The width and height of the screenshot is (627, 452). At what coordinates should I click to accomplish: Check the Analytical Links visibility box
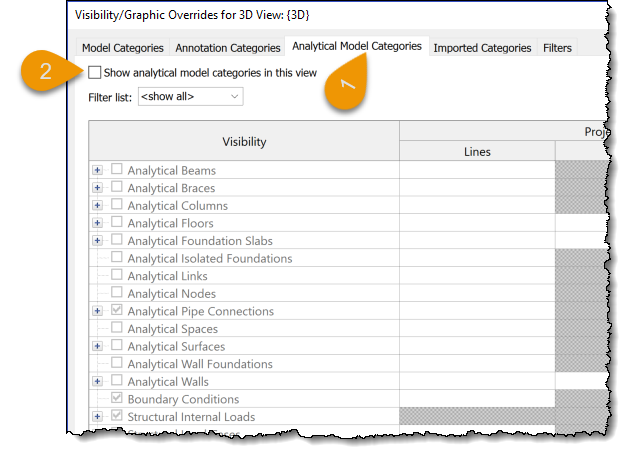pos(117,276)
